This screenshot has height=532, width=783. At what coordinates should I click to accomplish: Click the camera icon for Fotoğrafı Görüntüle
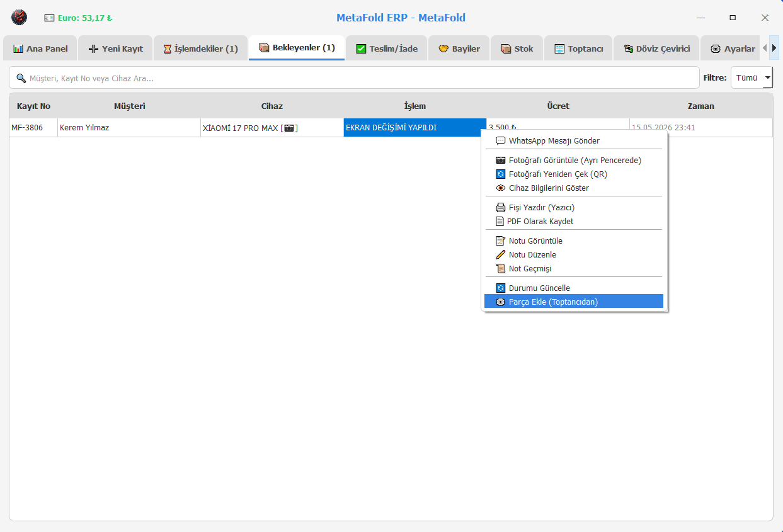pyautogui.click(x=501, y=161)
